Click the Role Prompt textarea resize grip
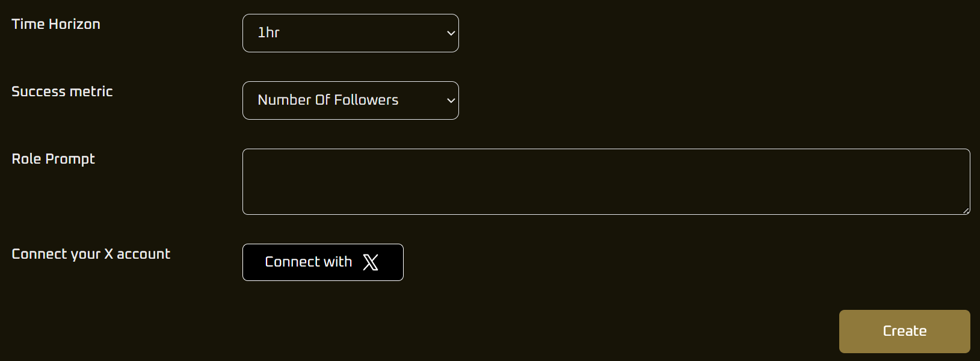Image resolution: width=980 pixels, height=361 pixels. point(966,210)
